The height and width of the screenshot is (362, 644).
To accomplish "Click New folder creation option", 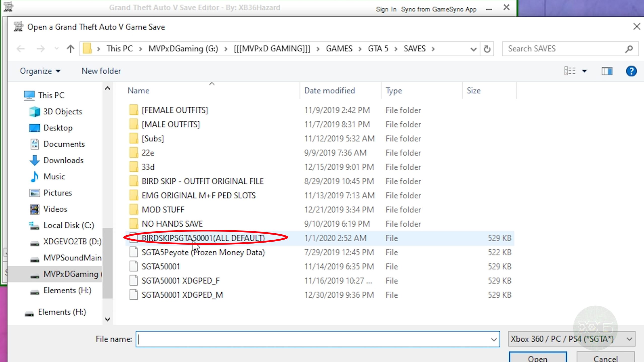I will pyautogui.click(x=101, y=71).
